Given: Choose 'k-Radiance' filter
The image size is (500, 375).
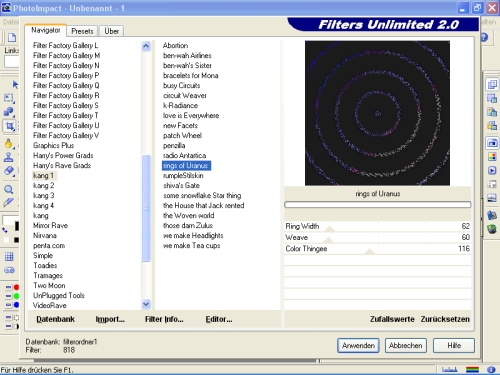Looking at the screenshot, I should tap(180, 105).
